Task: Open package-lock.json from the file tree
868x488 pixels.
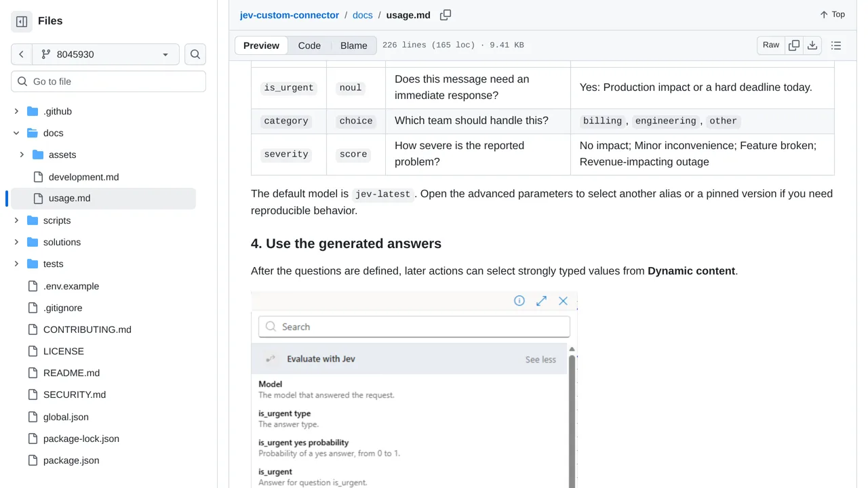Action: click(x=81, y=439)
